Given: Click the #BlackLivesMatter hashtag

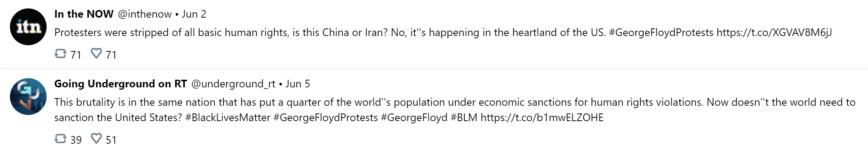Looking at the screenshot, I should click(228, 117).
